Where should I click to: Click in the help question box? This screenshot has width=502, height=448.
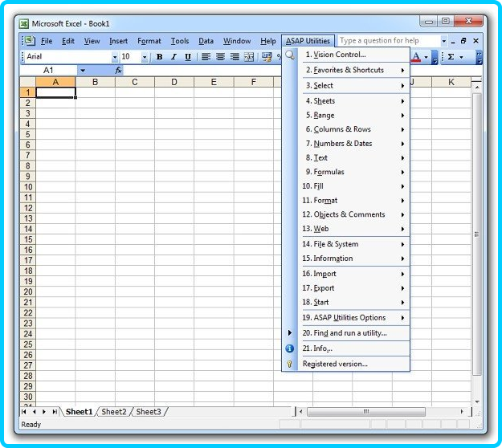[x=389, y=41]
